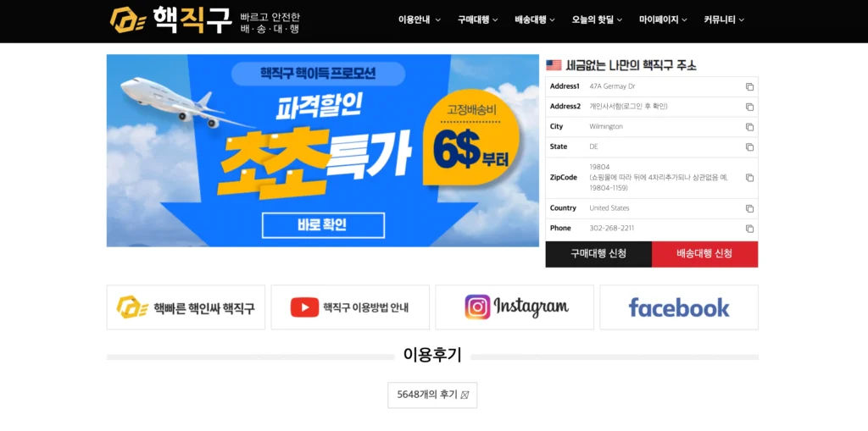The width and height of the screenshot is (868, 431).
Task: Open the facebook banner
Action: [x=679, y=307]
